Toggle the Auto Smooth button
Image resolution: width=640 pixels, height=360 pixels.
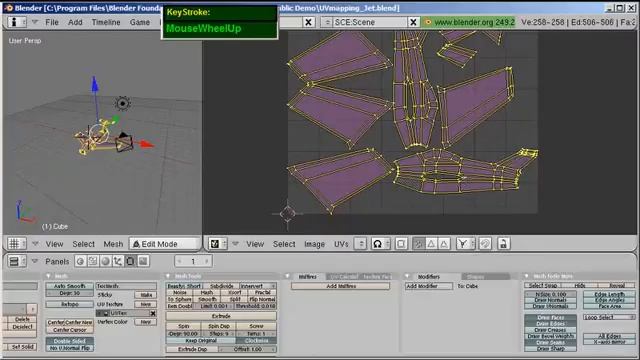pos(69,286)
